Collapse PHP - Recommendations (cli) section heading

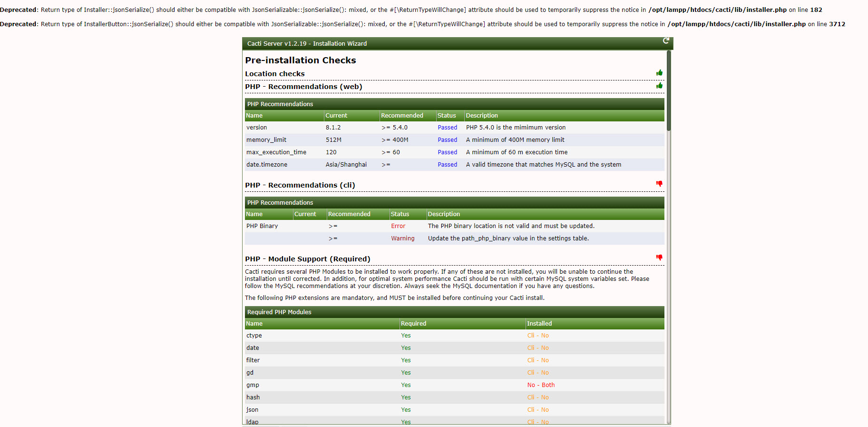point(300,185)
